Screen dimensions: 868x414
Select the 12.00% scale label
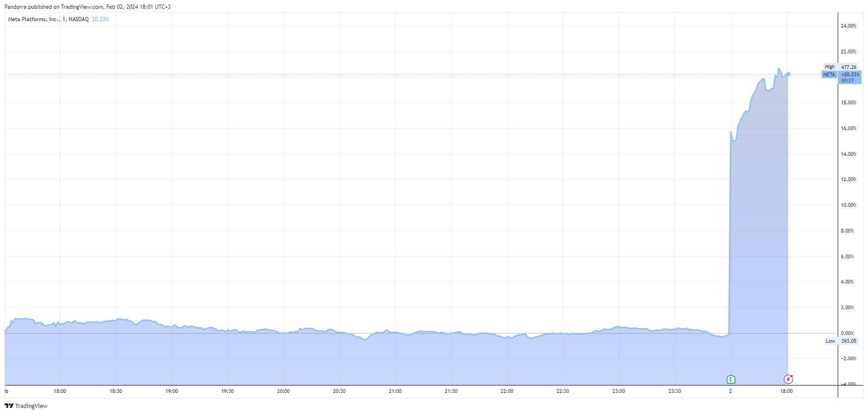(848, 180)
